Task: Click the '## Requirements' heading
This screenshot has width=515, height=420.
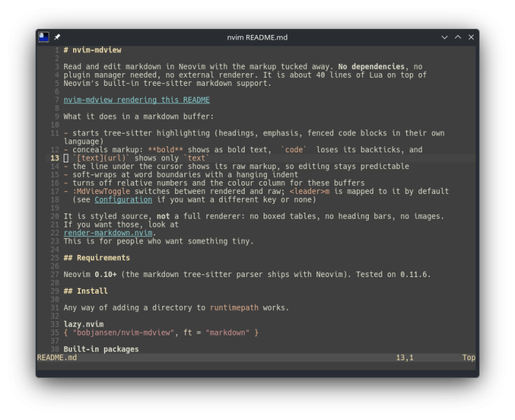Action: tap(97, 258)
